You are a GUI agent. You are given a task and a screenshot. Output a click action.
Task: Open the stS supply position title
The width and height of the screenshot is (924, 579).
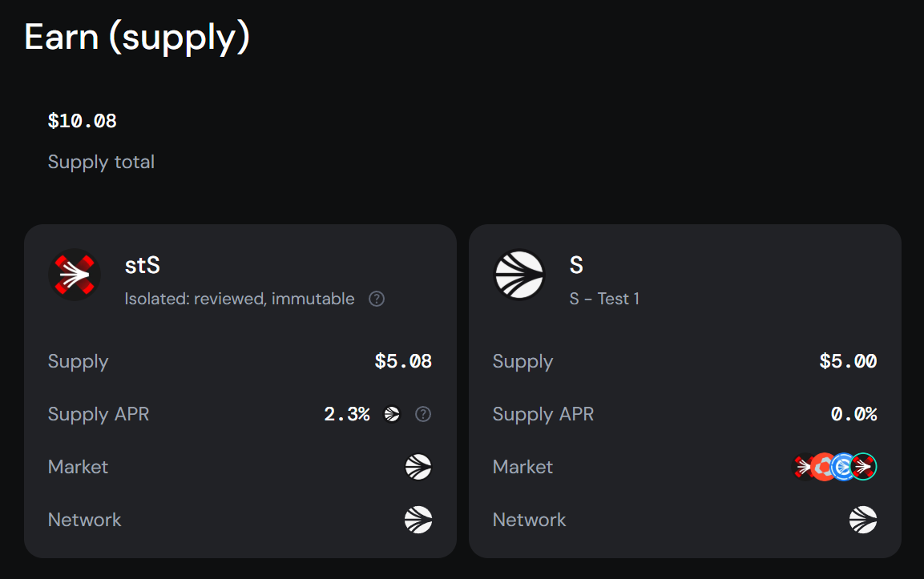[143, 265]
